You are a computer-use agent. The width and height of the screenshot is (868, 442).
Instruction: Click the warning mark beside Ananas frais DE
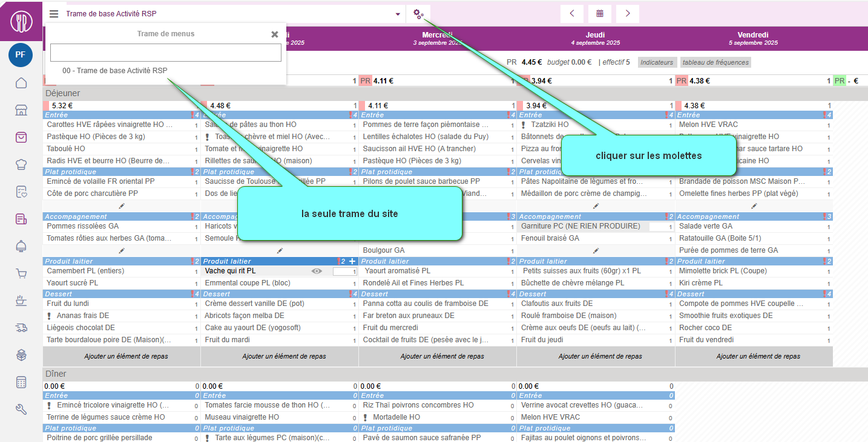50,316
